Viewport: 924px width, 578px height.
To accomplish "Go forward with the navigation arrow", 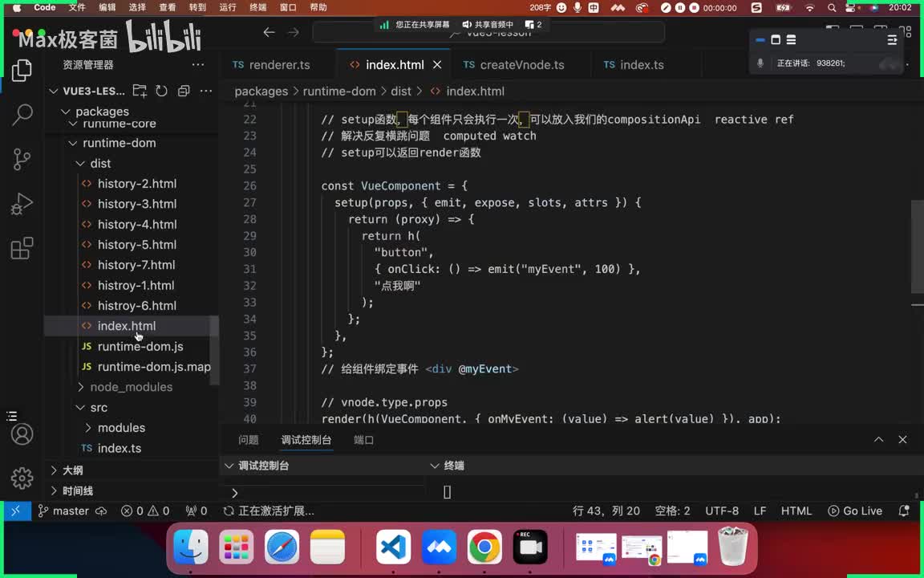I will click(x=293, y=32).
